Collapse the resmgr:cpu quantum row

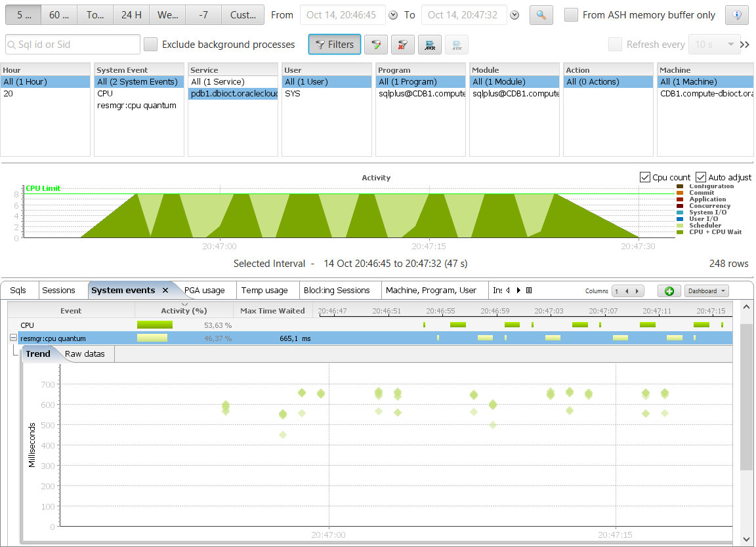coord(13,338)
